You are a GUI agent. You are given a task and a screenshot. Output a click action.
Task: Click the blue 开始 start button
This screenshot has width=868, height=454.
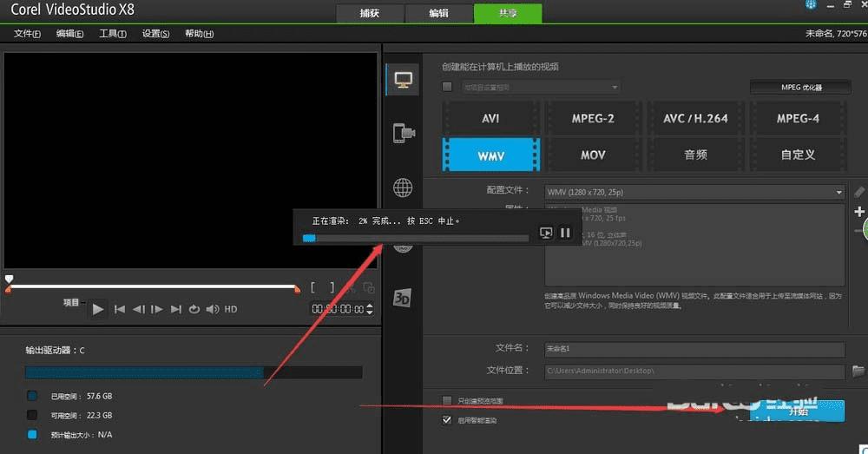point(798,411)
